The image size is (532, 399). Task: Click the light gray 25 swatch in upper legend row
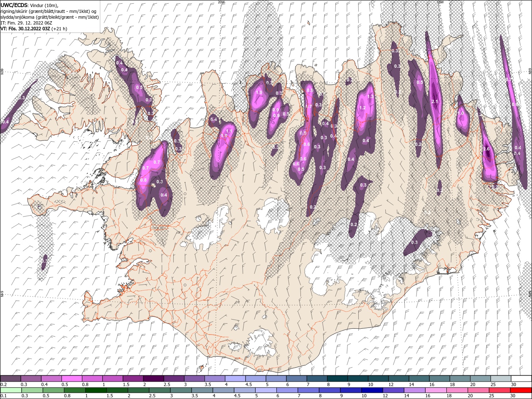coord(500,379)
